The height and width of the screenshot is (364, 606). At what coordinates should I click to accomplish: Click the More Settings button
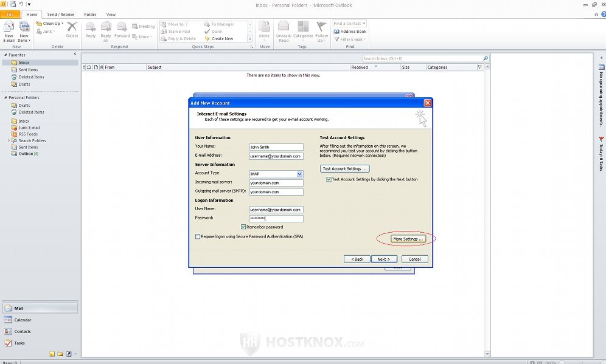408,239
